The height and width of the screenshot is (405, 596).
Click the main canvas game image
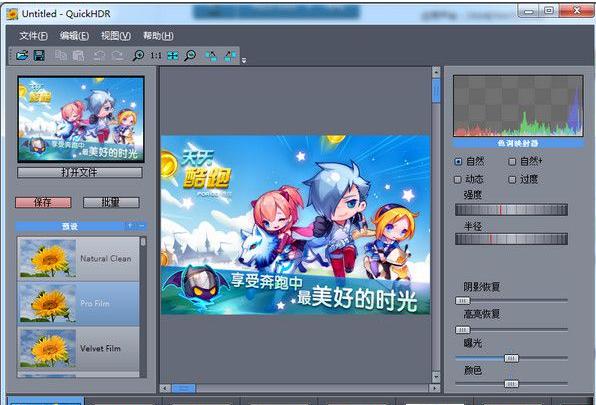click(x=295, y=225)
